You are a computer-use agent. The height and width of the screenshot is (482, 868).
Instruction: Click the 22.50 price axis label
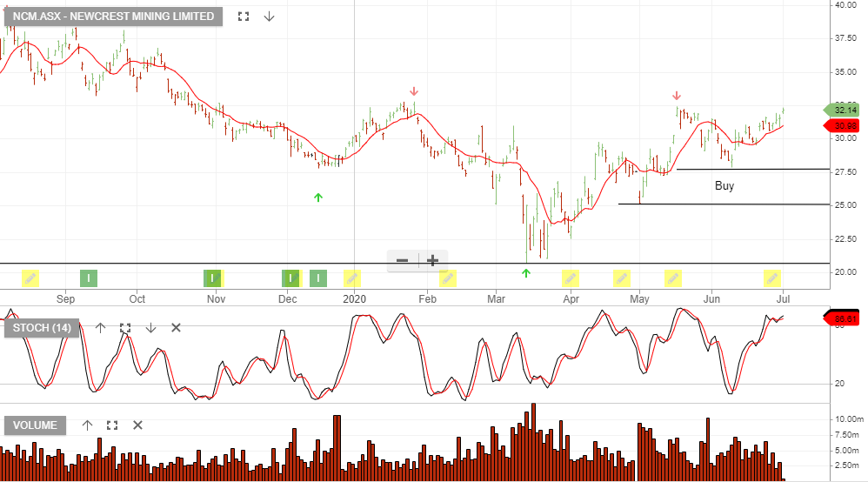pos(846,238)
